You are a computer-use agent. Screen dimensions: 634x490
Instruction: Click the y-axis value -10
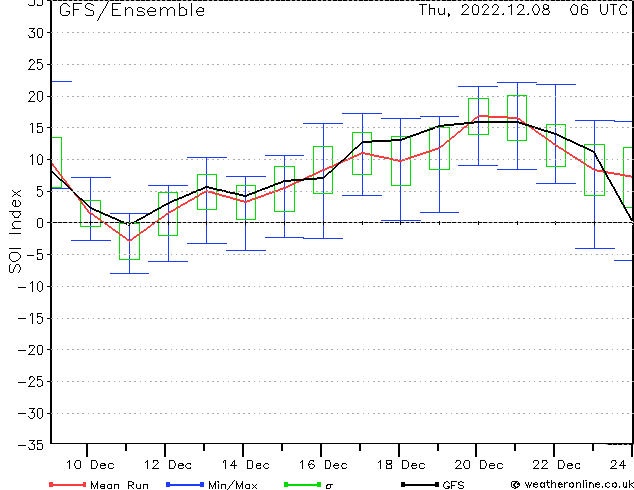(x=31, y=287)
